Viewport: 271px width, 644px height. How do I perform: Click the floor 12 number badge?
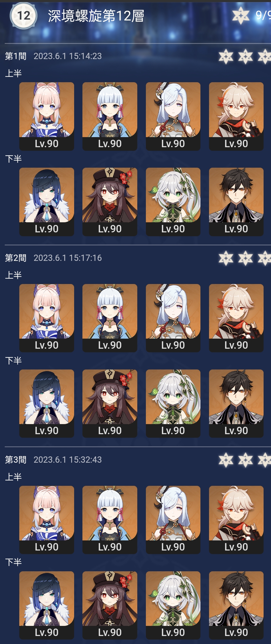pyautogui.click(x=23, y=16)
